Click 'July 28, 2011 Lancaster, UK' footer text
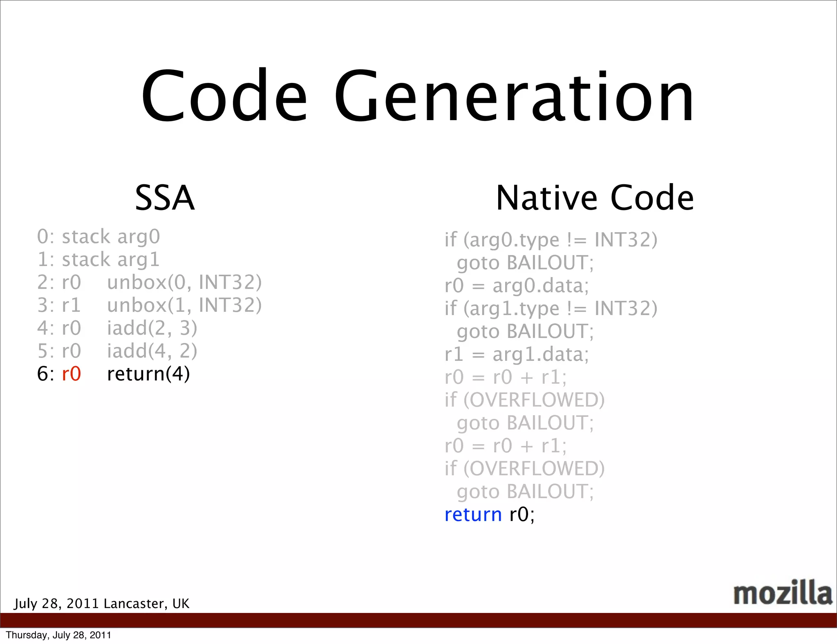 (101, 604)
